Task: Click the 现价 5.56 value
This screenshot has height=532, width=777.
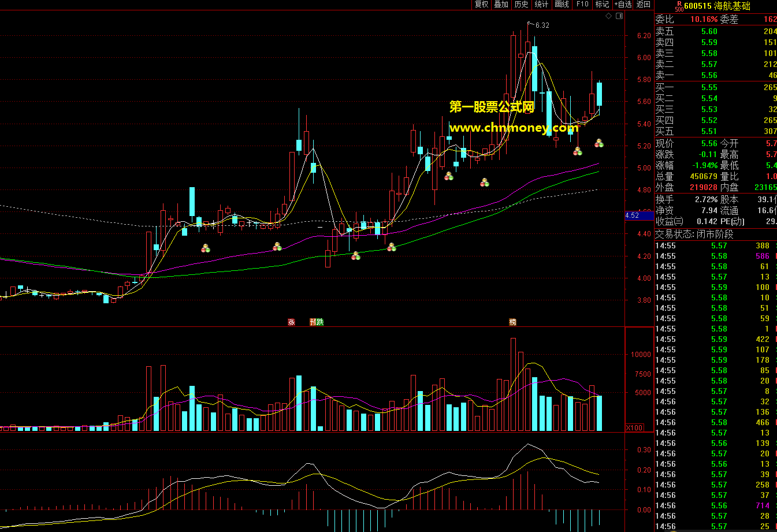Action: pos(709,143)
